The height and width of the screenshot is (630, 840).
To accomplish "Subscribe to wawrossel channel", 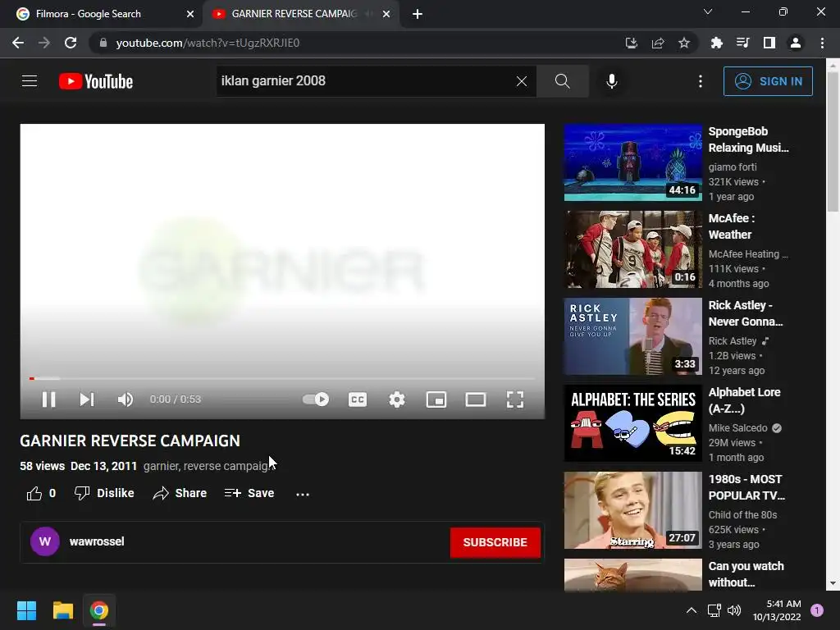I will point(495,542).
